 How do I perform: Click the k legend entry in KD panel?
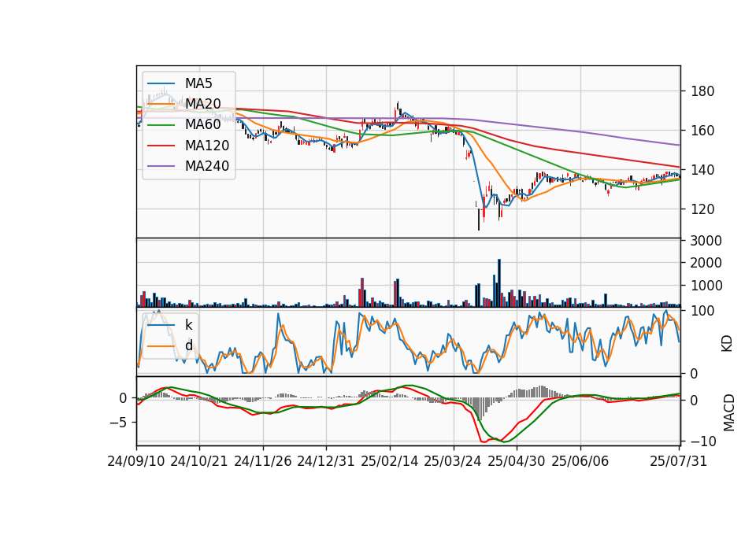[x=188, y=325]
